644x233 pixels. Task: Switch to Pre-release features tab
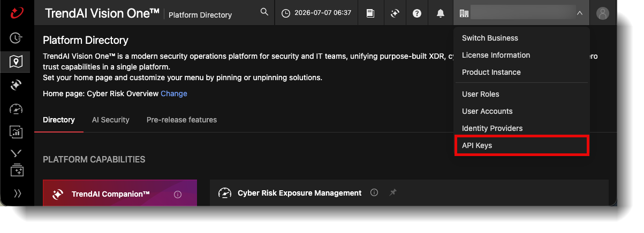pos(181,120)
